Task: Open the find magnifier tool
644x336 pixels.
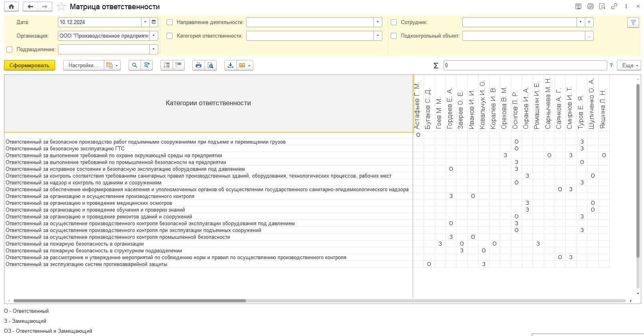Action: tap(135, 65)
